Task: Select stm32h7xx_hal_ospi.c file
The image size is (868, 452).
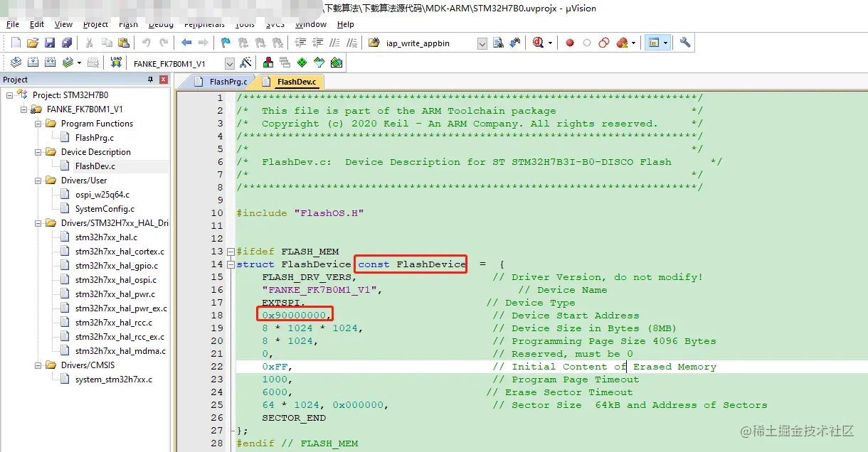Action: tap(115, 280)
